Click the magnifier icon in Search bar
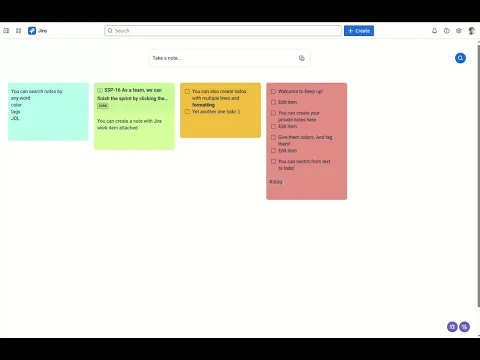The height and width of the screenshot is (360, 480). click(110, 31)
